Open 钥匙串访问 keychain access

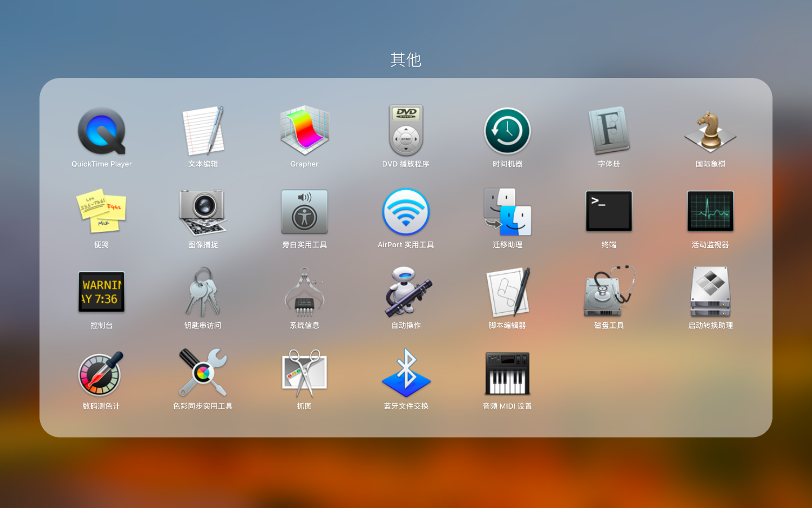pyautogui.click(x=202, y=292)
